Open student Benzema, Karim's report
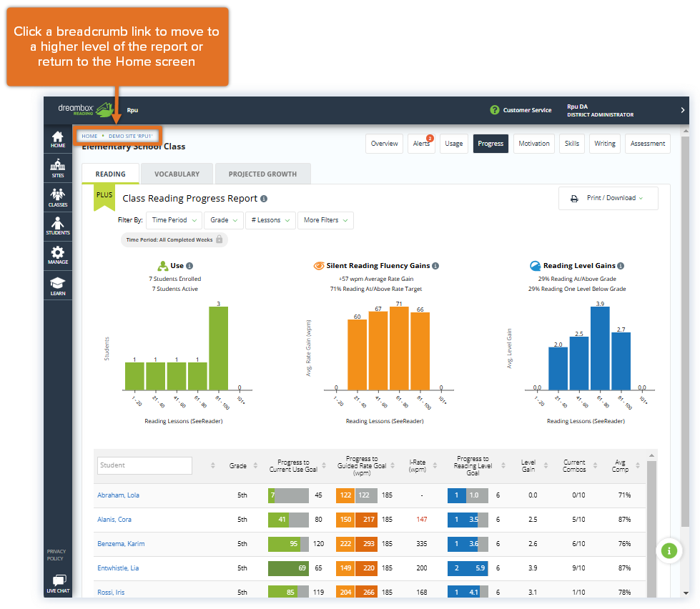 (x=121, y=544)
